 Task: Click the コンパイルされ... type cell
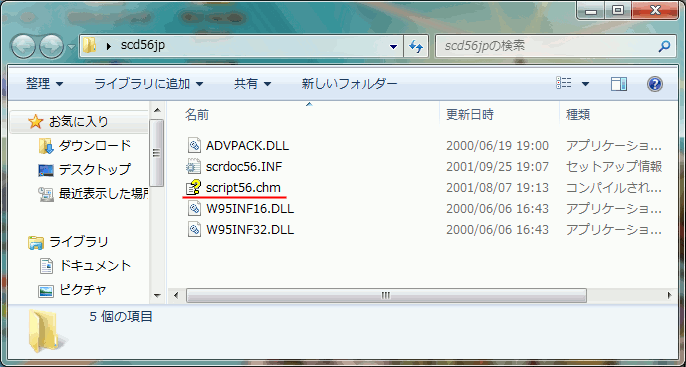click(x=613, y=188)
